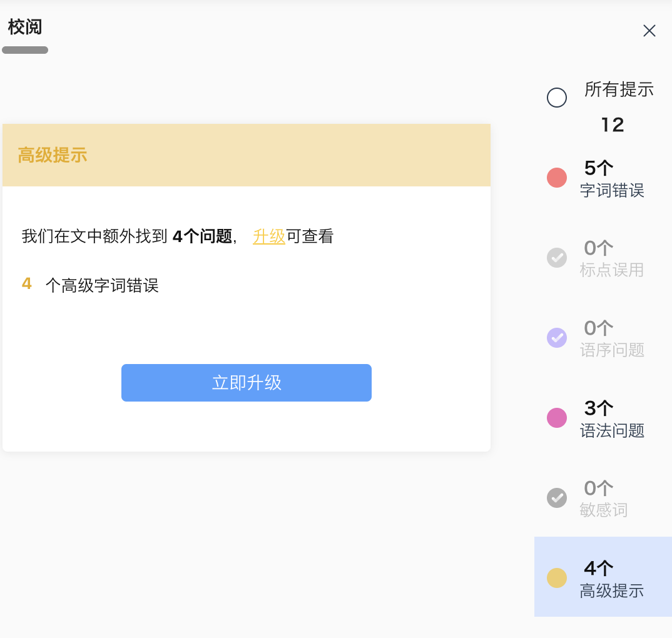Click the gray checkmark beside 敏感词
Viewport: 672px width, 638px height.
tap(557, 498)
